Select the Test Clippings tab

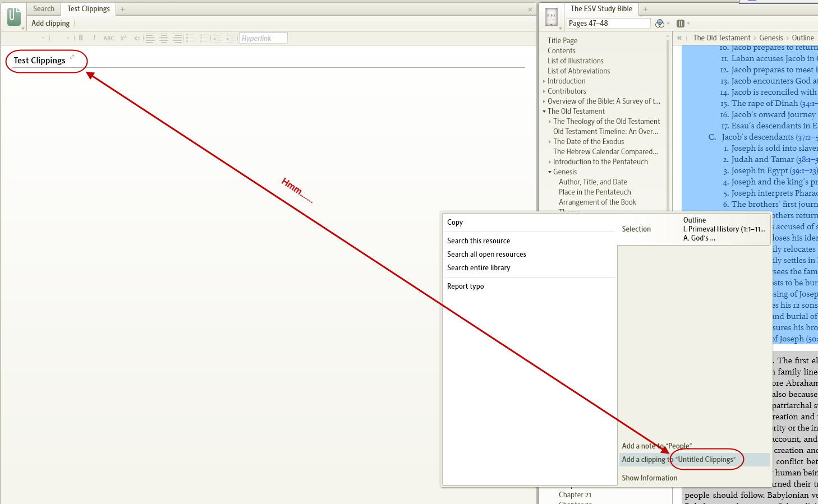point(89,9)
